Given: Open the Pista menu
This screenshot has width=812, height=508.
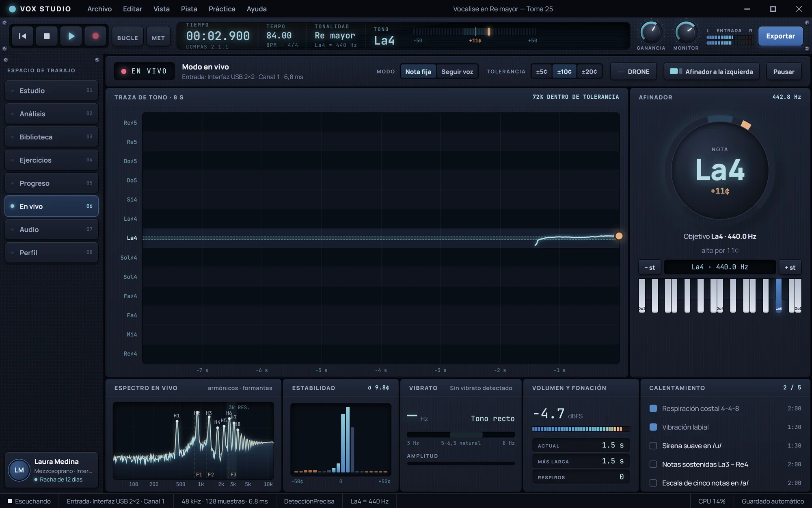Looking at the screenshot, I should [x=189, y=9].
